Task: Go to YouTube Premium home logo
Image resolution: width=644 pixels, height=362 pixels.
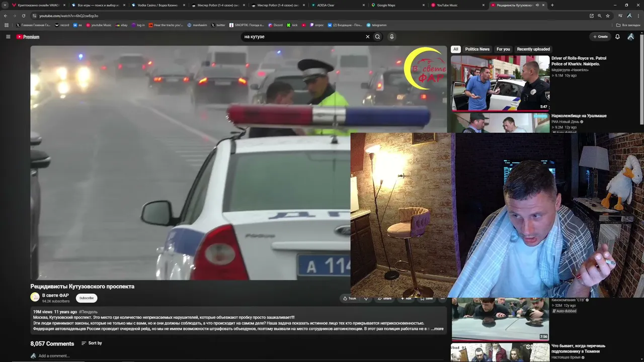Action: (28, 37)
